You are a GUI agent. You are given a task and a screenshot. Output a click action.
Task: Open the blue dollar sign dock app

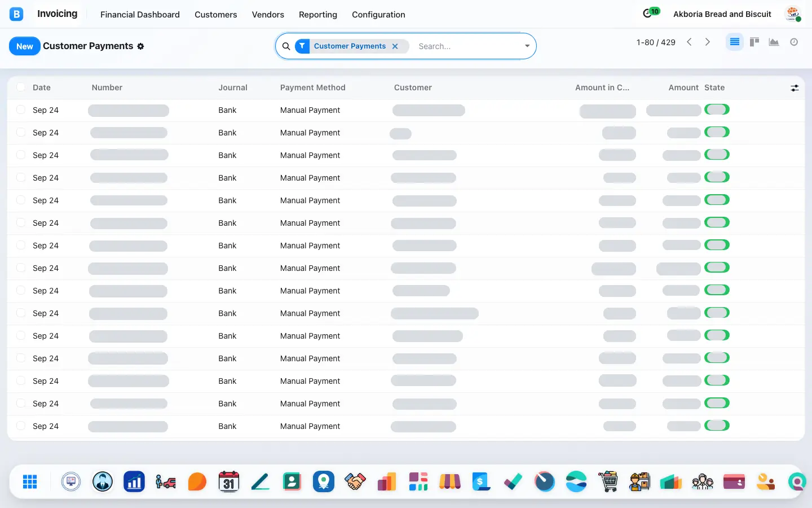point(482,481)
